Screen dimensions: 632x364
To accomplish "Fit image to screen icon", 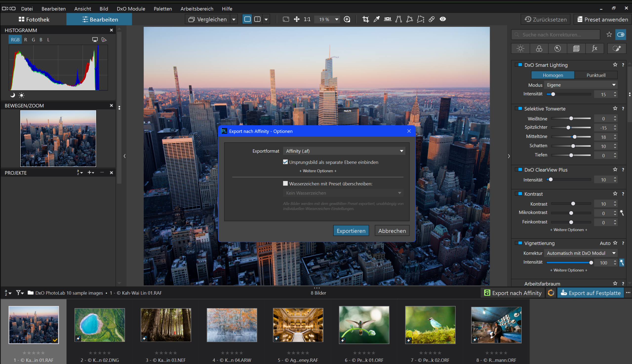I will 286,19.
